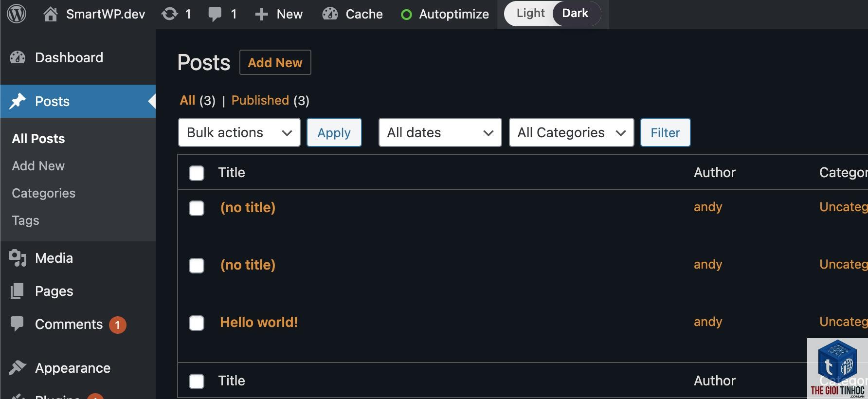
Task: Click the Author column header at top
Action: tap(715, 172)
